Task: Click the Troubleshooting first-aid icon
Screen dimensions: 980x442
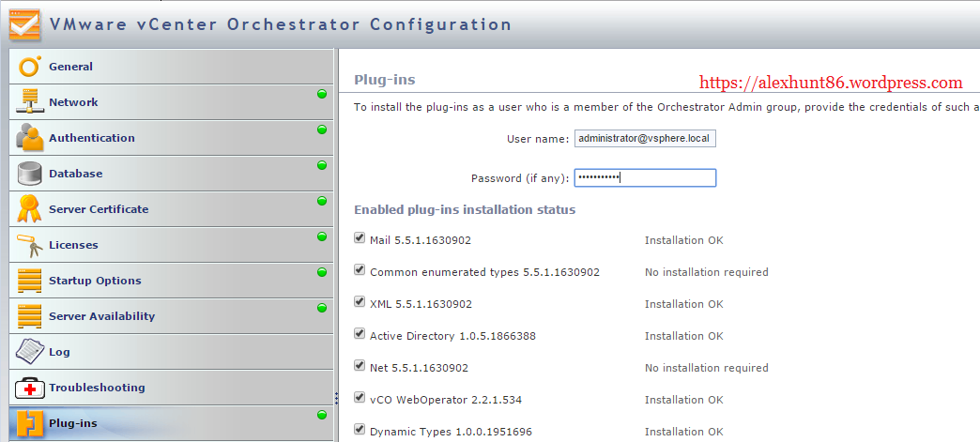Action: click(29, 388)
